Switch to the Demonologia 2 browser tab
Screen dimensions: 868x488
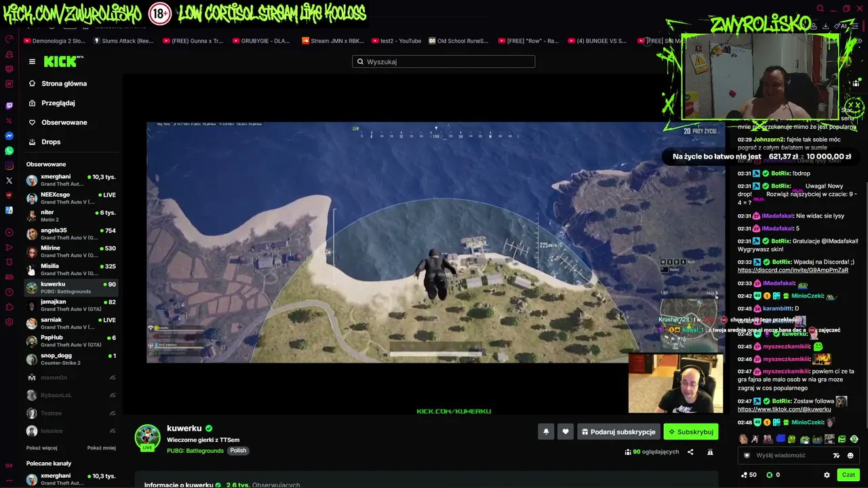click(54, 41)
